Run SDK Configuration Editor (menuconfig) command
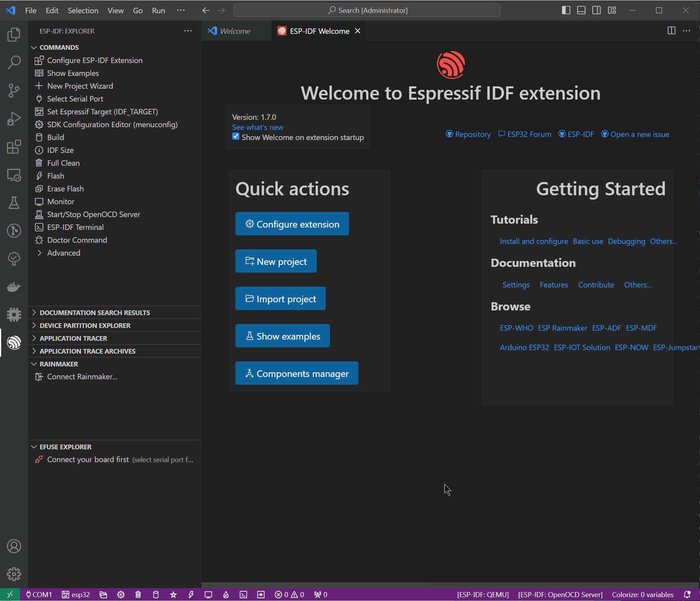Image resolution: width=700 pixels, height=601 pixels. pyautogui.click(x=115, y=124)
